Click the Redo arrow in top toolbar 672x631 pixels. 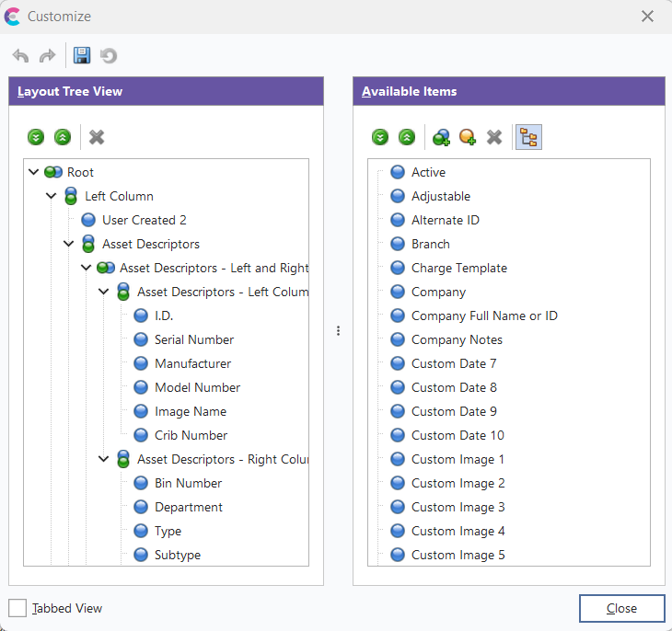click(47, 56)
